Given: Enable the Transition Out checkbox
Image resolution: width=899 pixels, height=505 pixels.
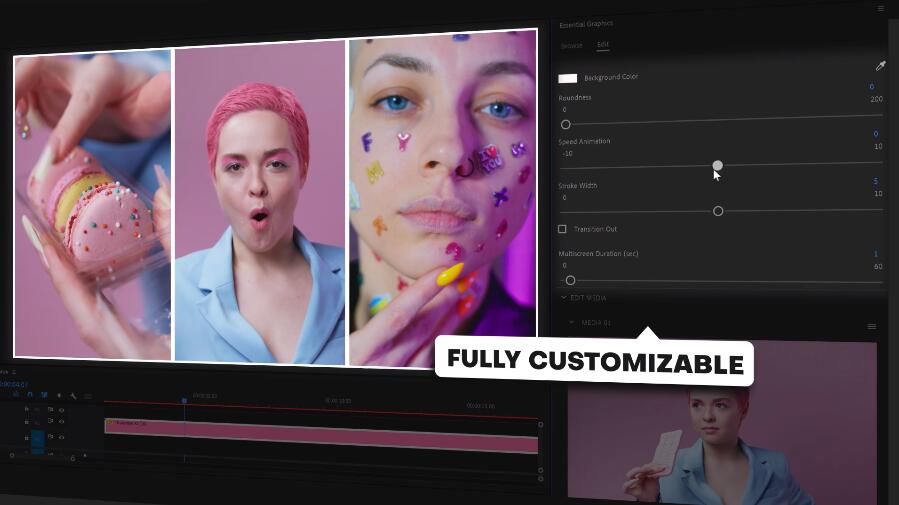Looking at the screenshot, I should coord(562,229).
